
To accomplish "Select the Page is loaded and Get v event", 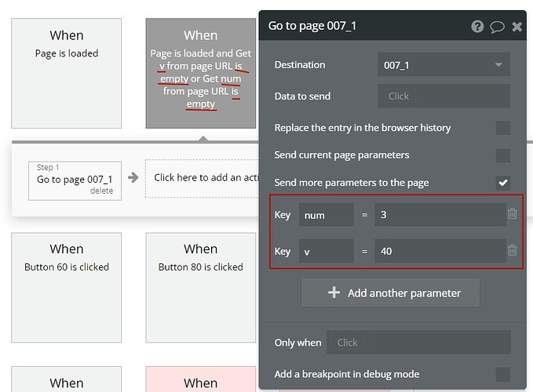I will pos(200,74).
